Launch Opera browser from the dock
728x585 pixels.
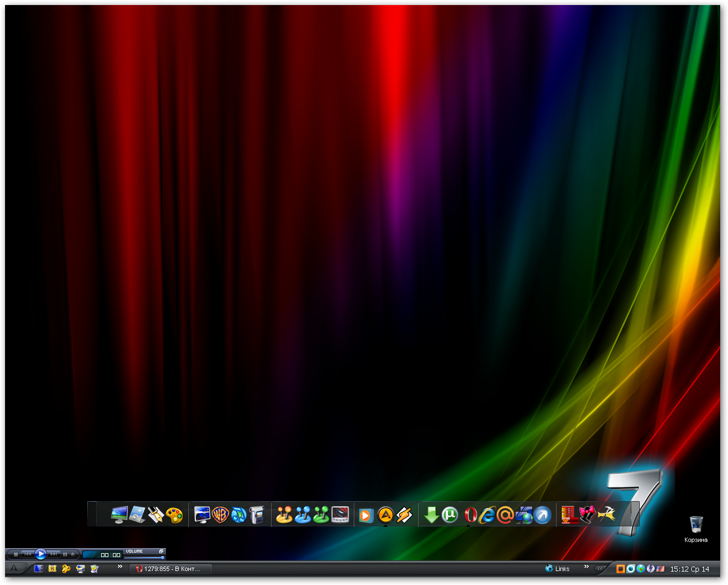(472, 515)
